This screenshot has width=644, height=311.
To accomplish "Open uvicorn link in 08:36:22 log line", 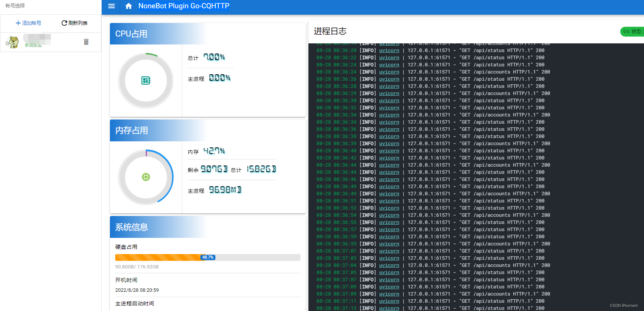I will 389,58.
